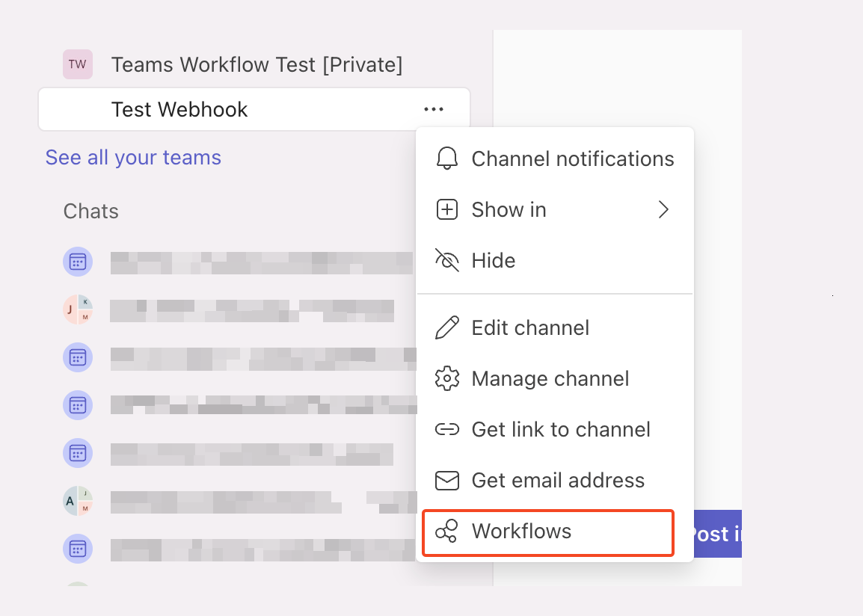Open calendar chat directly below A, J, M avatar

[78, 549]
